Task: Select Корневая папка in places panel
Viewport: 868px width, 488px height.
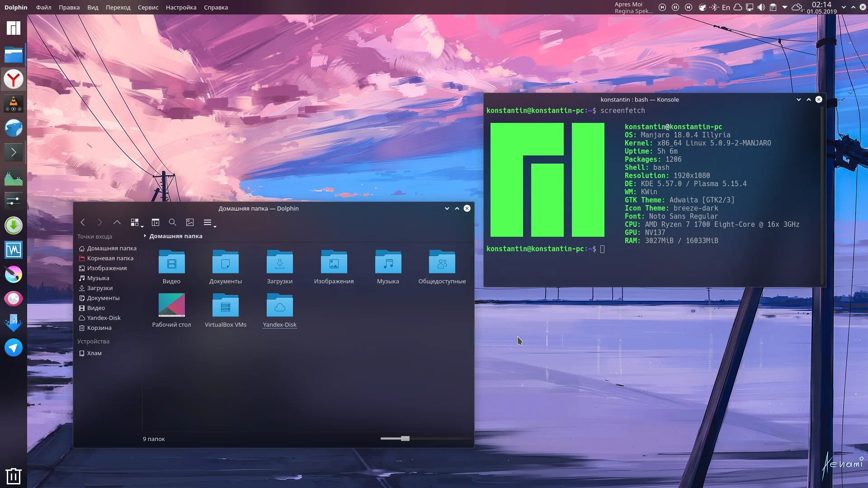Action: [110, 258]
